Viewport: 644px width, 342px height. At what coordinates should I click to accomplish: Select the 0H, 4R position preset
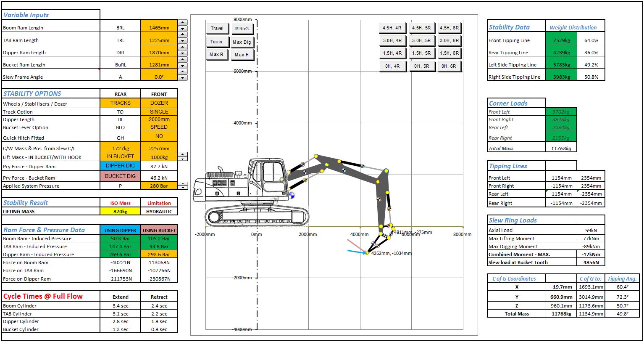click(x=392, y=66)
